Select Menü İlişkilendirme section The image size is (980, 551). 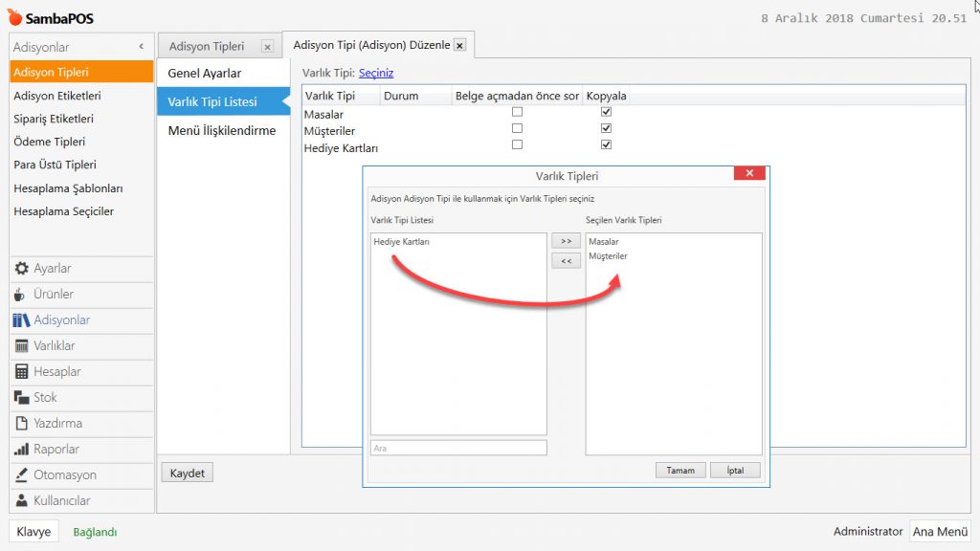tap(222, 131)
